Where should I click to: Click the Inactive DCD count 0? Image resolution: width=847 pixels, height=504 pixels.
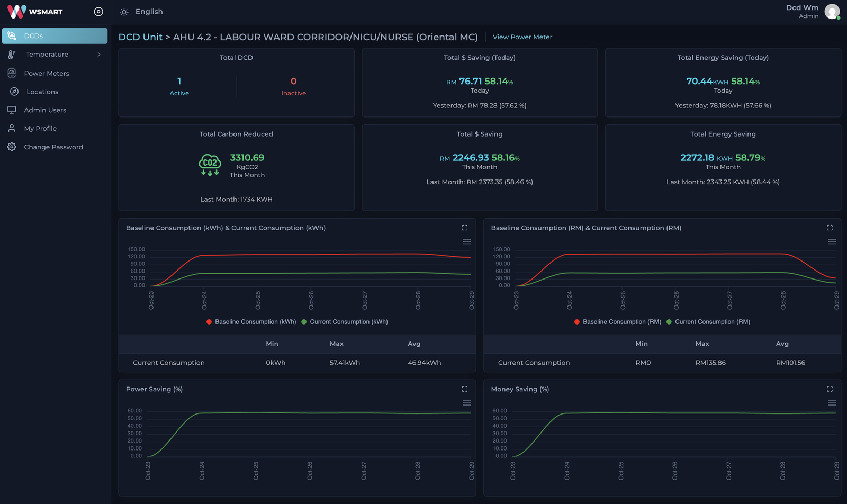click(294, 81)
